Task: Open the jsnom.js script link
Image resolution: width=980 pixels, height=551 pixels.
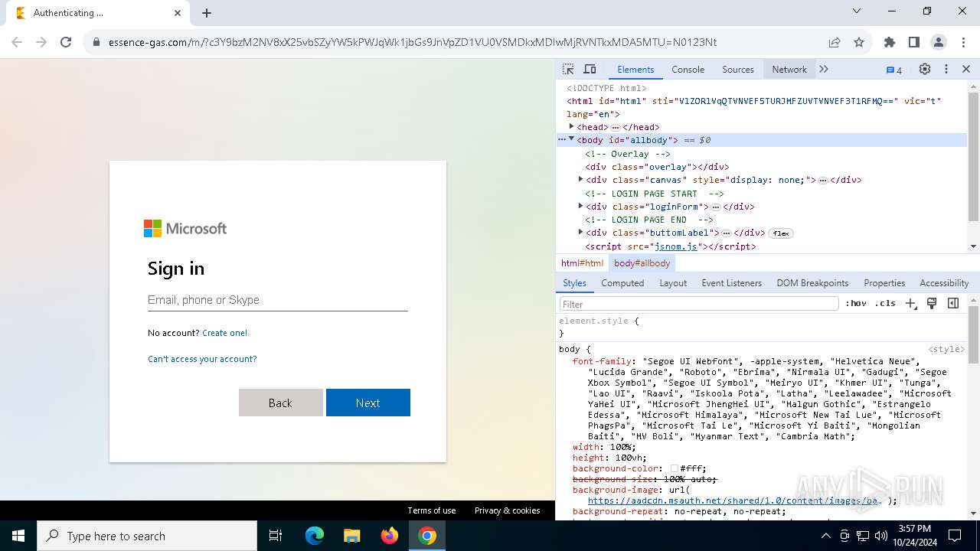Action: 676,246
